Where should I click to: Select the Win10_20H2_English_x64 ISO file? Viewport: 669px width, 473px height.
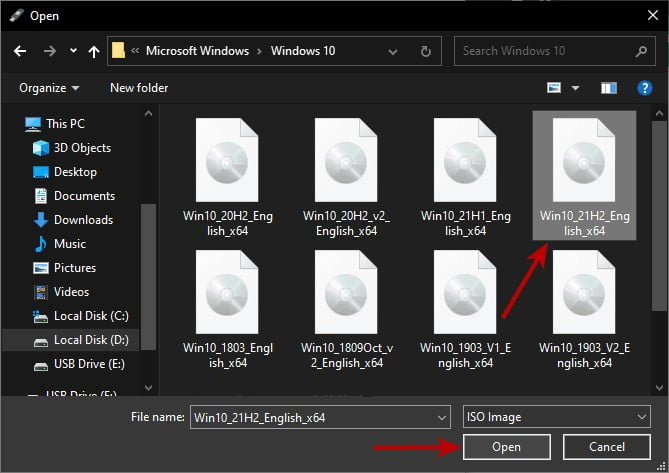coord(227,177)
